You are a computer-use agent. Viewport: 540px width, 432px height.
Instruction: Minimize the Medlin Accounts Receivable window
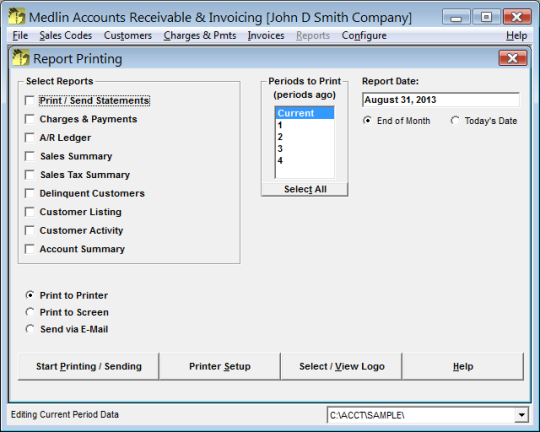coord(456,17)
